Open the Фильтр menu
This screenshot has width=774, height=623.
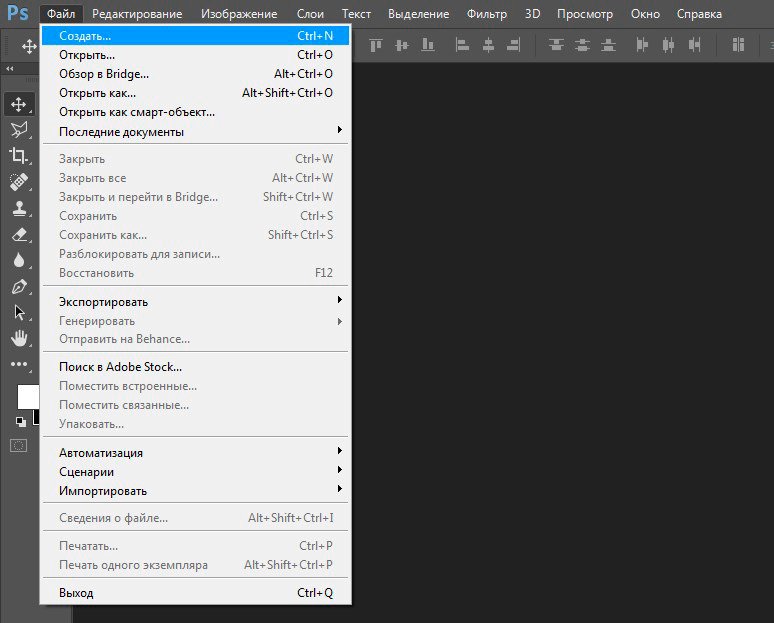coord(487,14)
